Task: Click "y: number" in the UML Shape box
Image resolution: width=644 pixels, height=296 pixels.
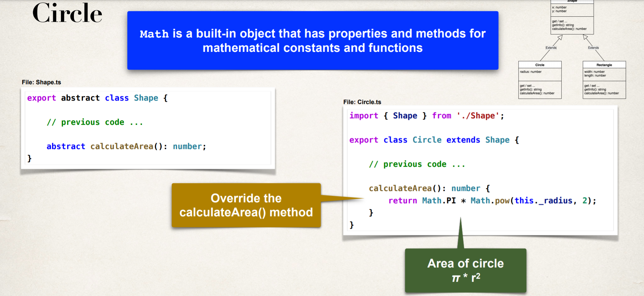Action: [x=559, y=11]
